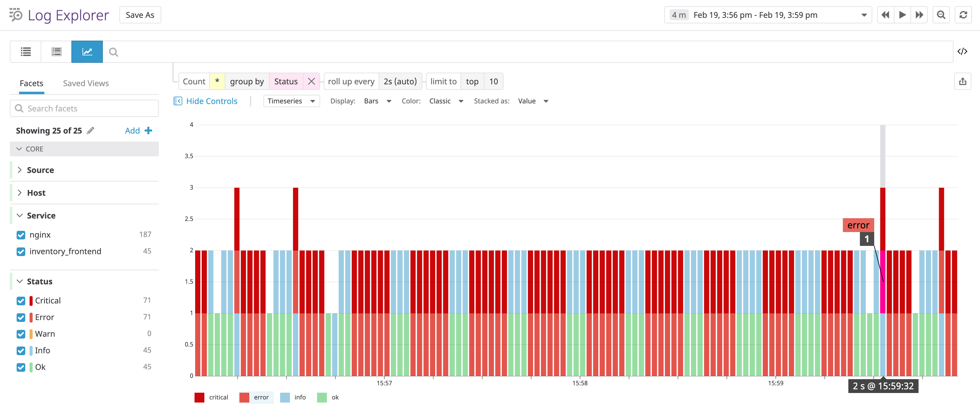
Task: Click the critical legend color swatch
Action: point(199,397)
